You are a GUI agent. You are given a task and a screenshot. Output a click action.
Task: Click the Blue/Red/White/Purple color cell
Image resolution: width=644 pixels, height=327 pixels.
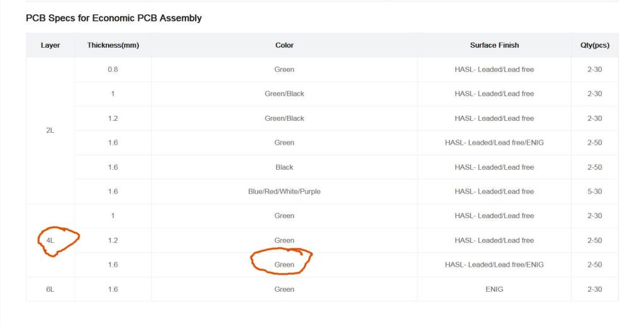(x=284, y=191)
